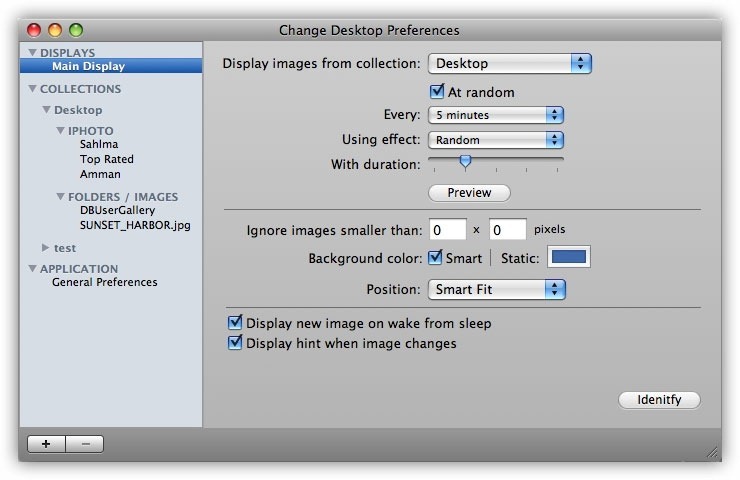The height and width of the screenshot is (480, 740).
Task: Click the Idenitfy button
Action: click(x=659, y=400)
